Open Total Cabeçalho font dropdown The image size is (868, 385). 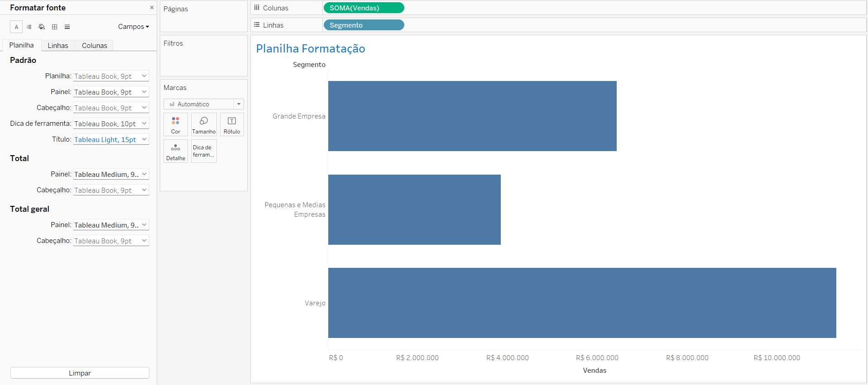(x=111, y=190)
